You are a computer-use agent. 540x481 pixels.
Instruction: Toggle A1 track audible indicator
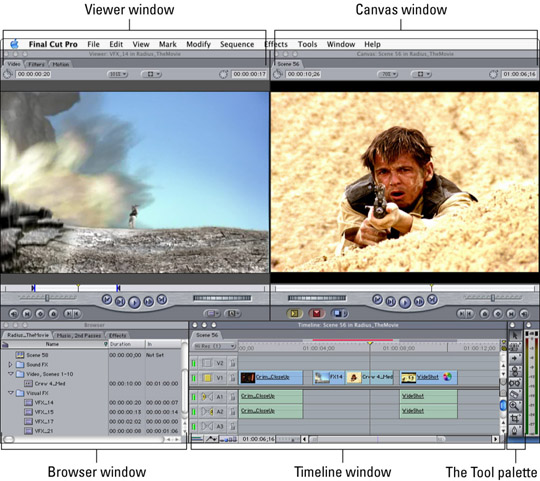pyautogui.click(x=194, y=397)
